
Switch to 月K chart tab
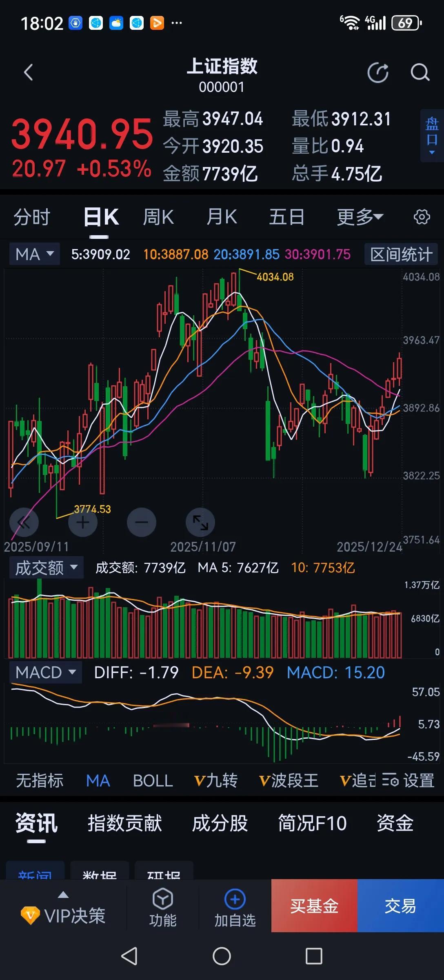(222, 217)
